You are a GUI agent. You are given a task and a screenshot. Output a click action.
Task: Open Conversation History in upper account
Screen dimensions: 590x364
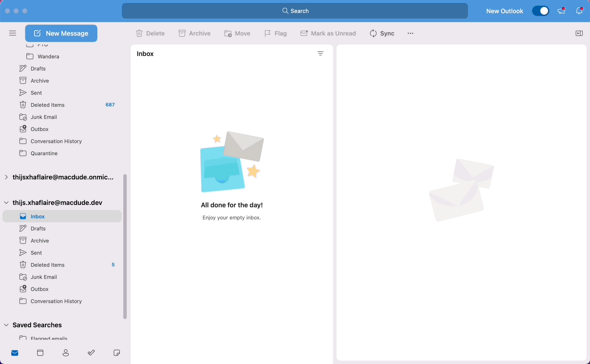62,141
